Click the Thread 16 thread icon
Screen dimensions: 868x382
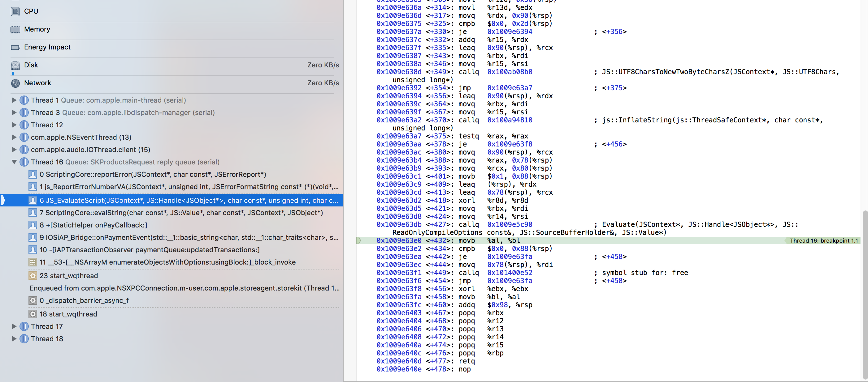[x=24, y=162]
